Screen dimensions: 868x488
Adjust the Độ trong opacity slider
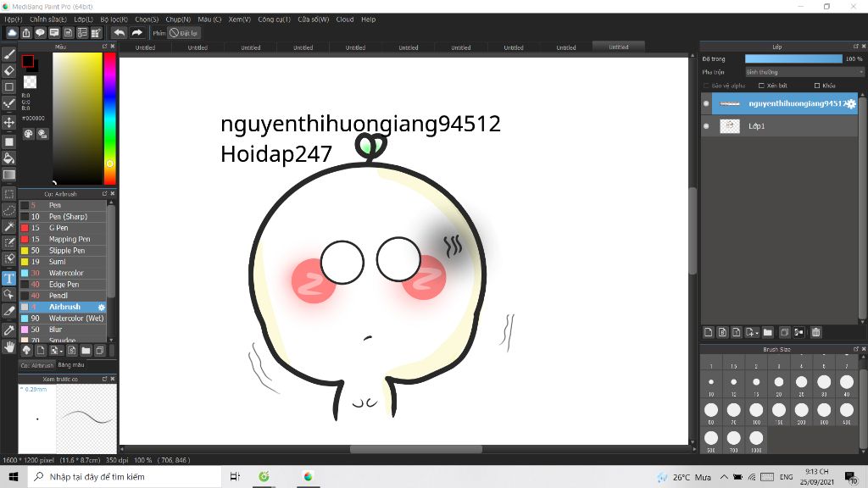point(793,58)
